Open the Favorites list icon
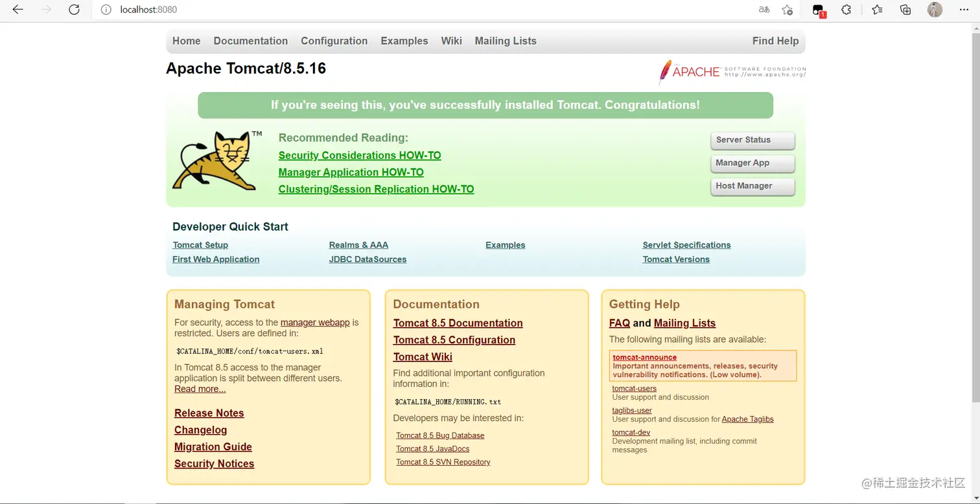 pos(877,10)
